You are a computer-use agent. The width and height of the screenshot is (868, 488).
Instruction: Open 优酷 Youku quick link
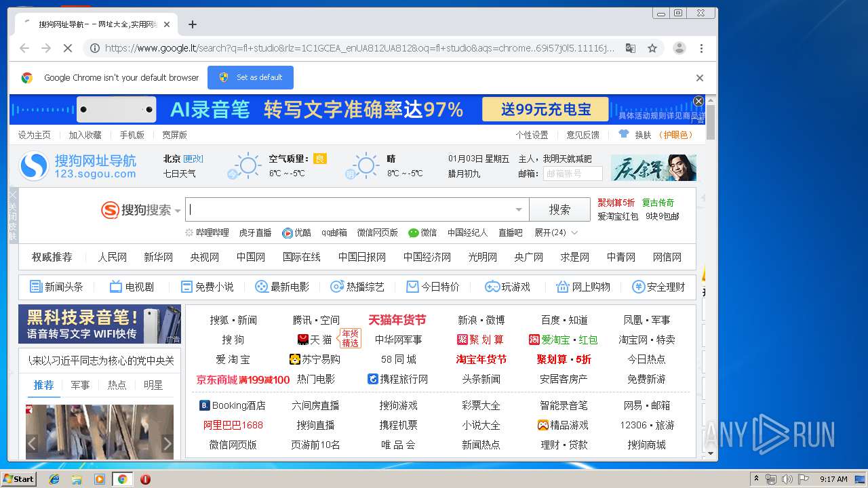tap(297, 232)
